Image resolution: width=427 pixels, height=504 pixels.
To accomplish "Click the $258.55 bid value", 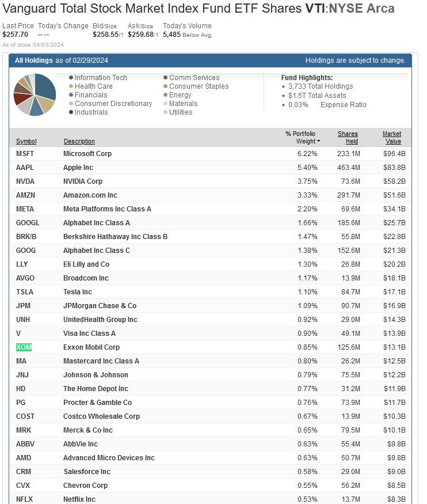I will click(106, 35).
